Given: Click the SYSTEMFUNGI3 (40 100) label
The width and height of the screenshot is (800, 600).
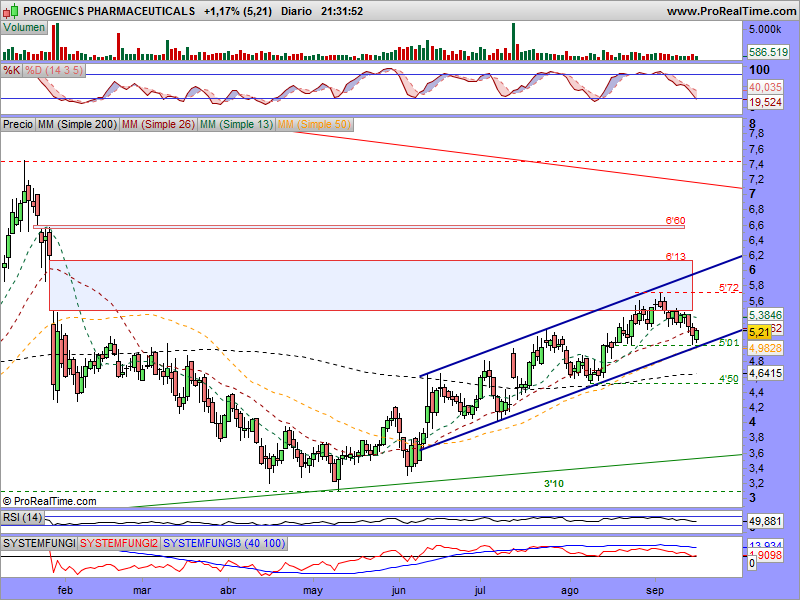Looking at the screenshot, I should point(224,543).
